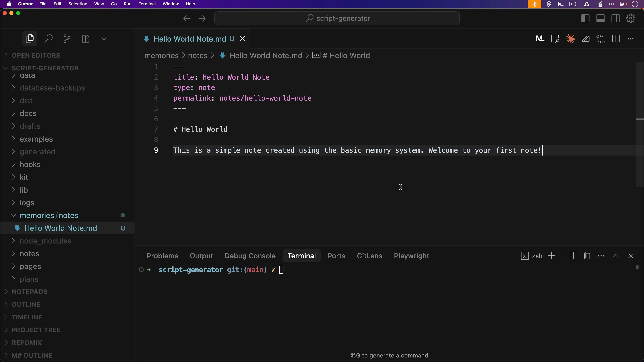Viewport: 644px width, 362px height.
Task: Open the Selection menu in the menu bar
Action: [x=78, y=4]
